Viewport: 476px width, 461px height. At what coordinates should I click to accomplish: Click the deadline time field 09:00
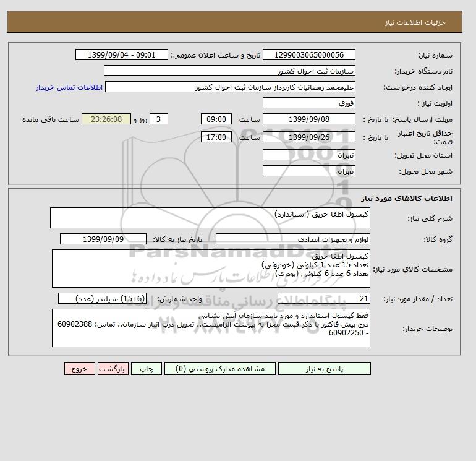(216, 119)
